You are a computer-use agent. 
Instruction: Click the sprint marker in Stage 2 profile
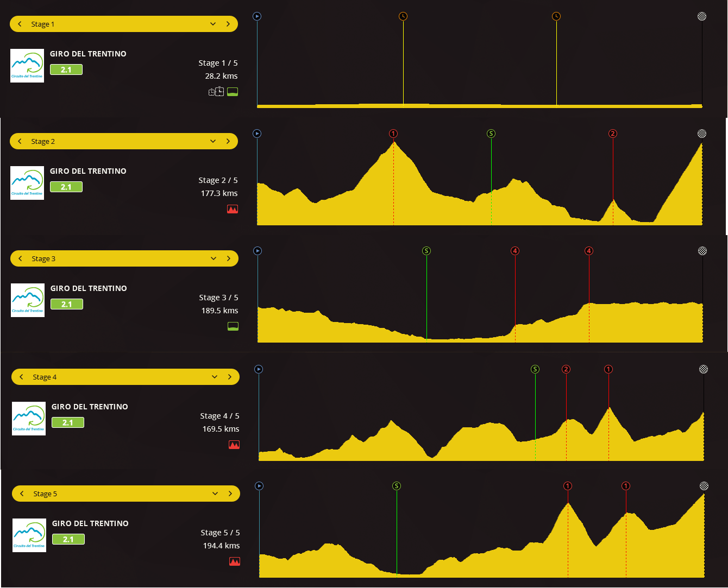(491, 134)
